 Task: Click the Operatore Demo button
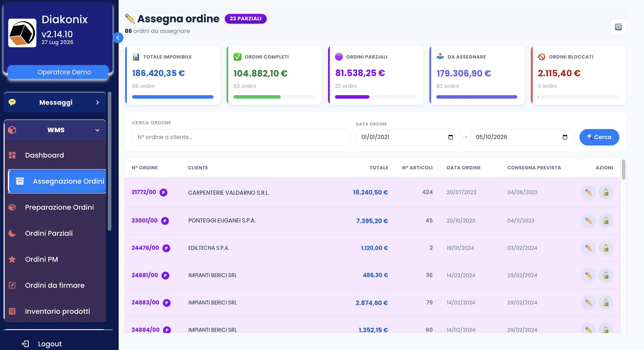pos(58,72)
